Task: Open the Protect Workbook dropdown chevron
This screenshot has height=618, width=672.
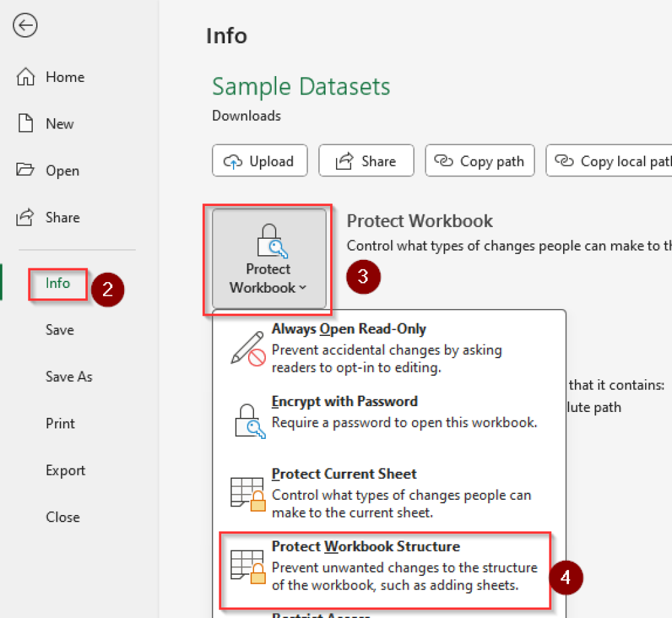Action: pyautogui.click(x=302, y=287)
